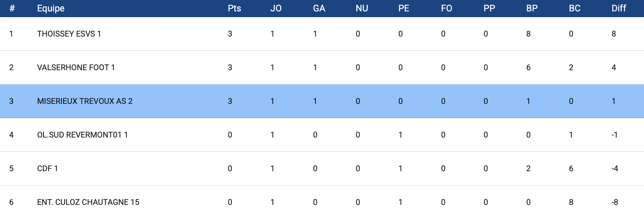Click the Pts column header
The image size is (644, 218).
pos(234,8)
